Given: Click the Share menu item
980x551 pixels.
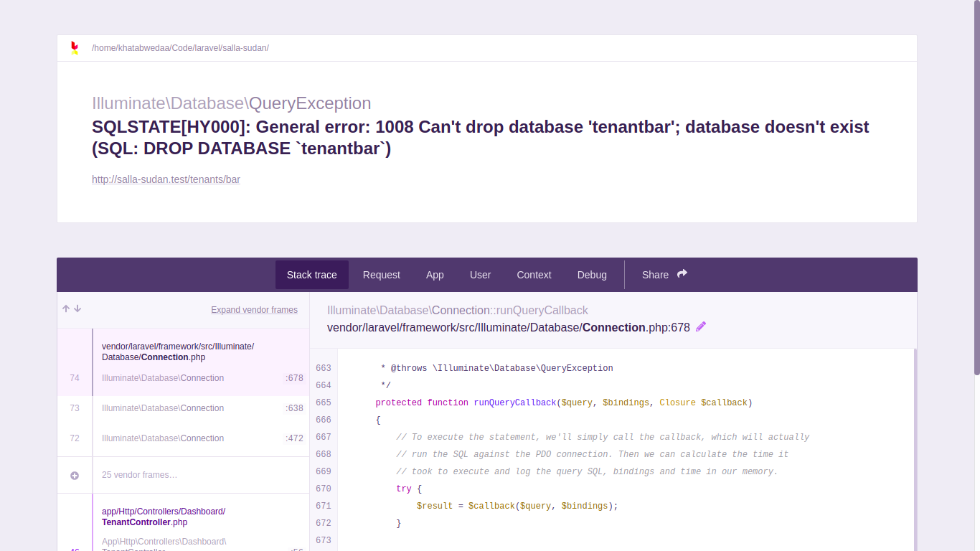Looking at the screenshot, I should tap(655, 275).
